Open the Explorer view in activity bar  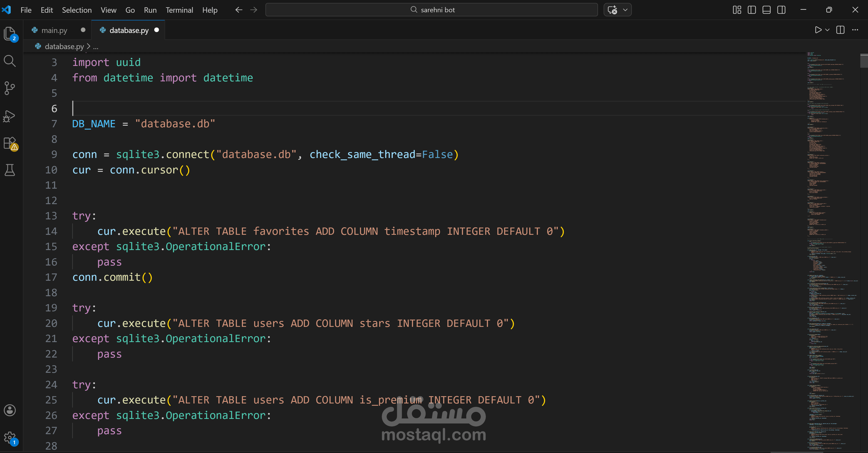point(10,34)
